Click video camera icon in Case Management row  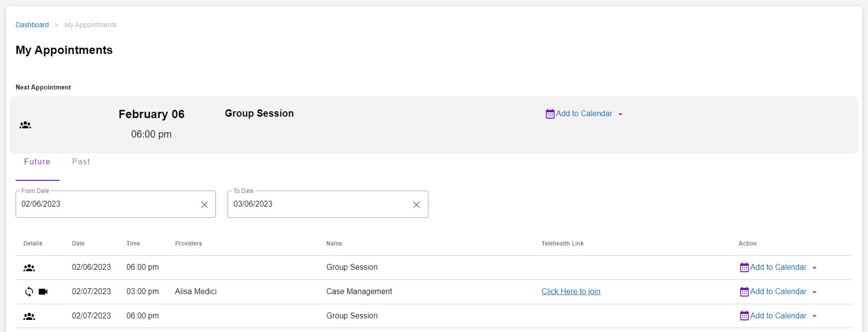click(43, 292)
